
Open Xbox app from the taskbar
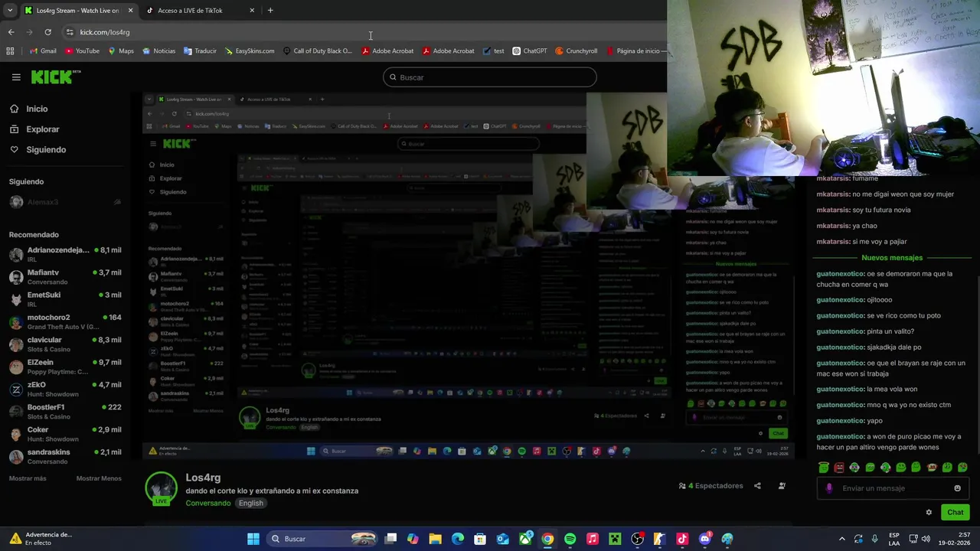point(525,539)
